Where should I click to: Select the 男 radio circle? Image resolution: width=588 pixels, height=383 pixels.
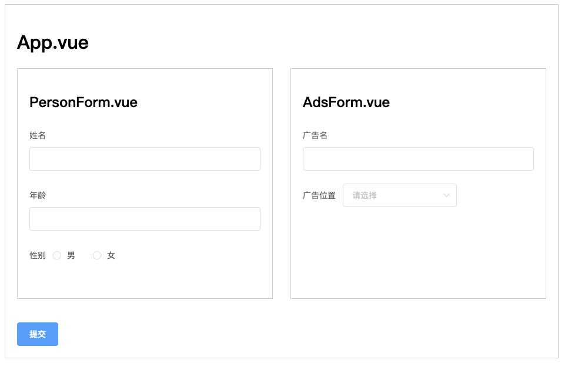(57, 255)
